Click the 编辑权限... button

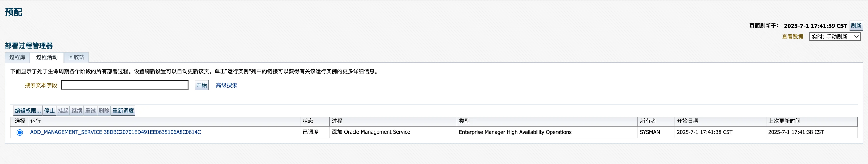coord(28,111)
